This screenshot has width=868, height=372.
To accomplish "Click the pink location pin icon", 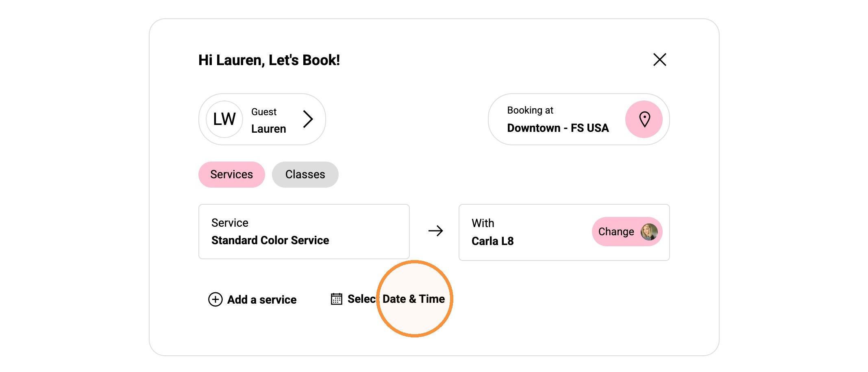I will point(644,119).
